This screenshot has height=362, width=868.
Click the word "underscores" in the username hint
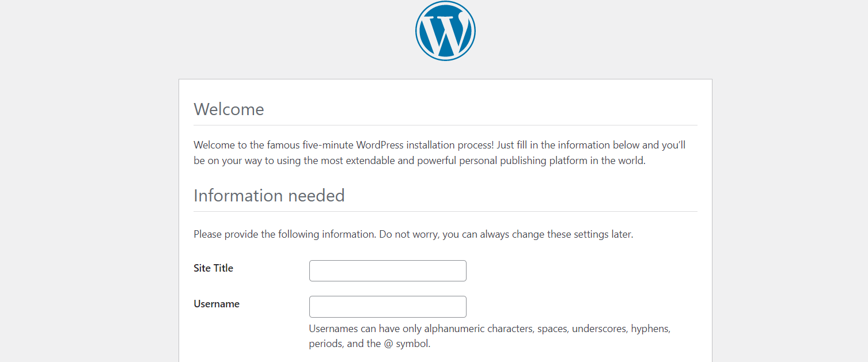pos(598,329)
